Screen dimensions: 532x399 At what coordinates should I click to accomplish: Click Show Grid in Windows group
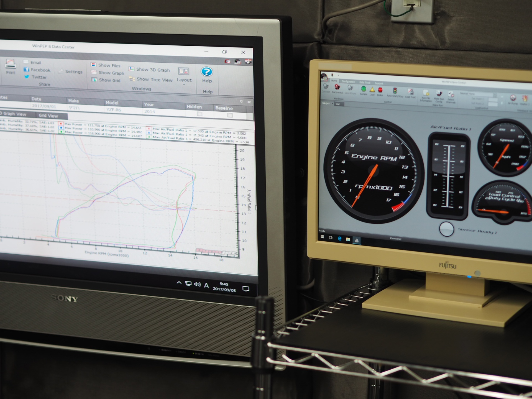click(106, 80)
